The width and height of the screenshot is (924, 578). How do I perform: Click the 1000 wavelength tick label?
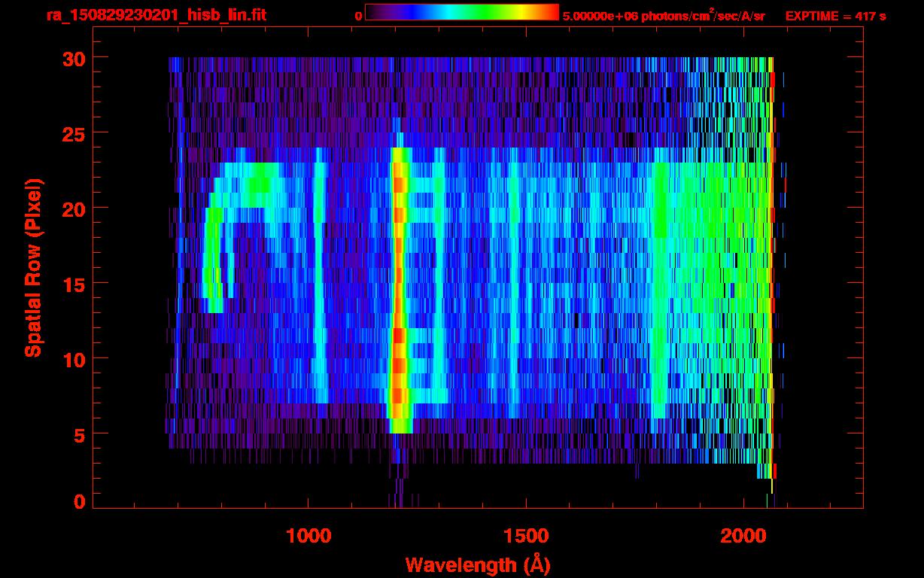click(309, 536)
